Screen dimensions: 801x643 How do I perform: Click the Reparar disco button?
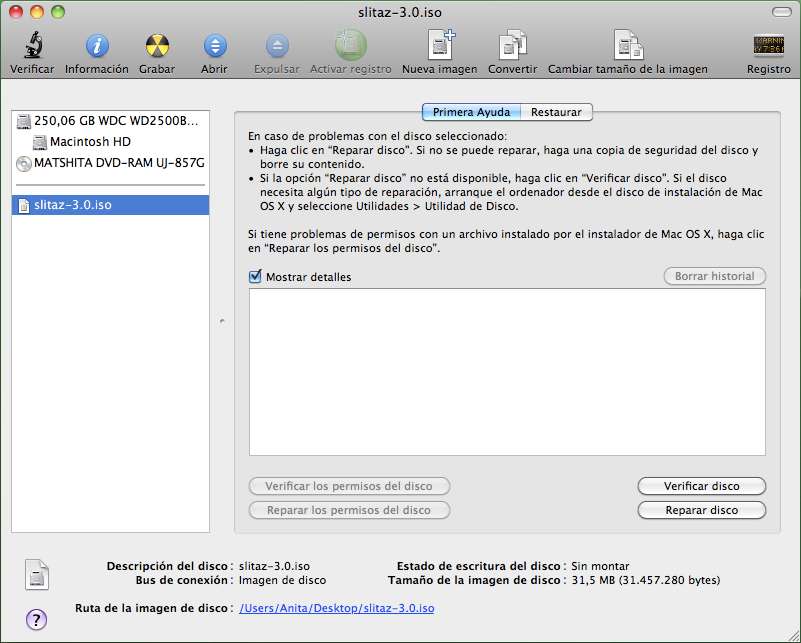click(x=702, y=510)
